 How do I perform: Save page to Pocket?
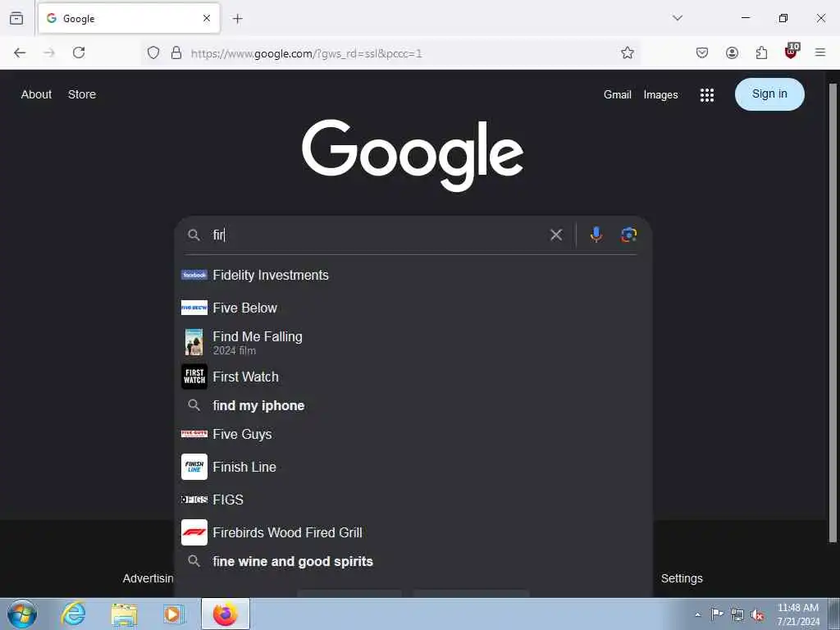pyautogui.click(x=702, y=52)
